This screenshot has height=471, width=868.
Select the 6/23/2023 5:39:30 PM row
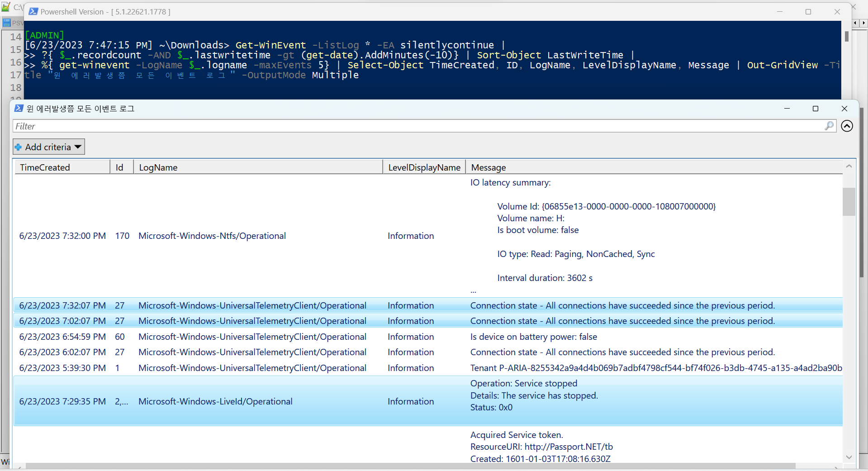tap(428, 368)
